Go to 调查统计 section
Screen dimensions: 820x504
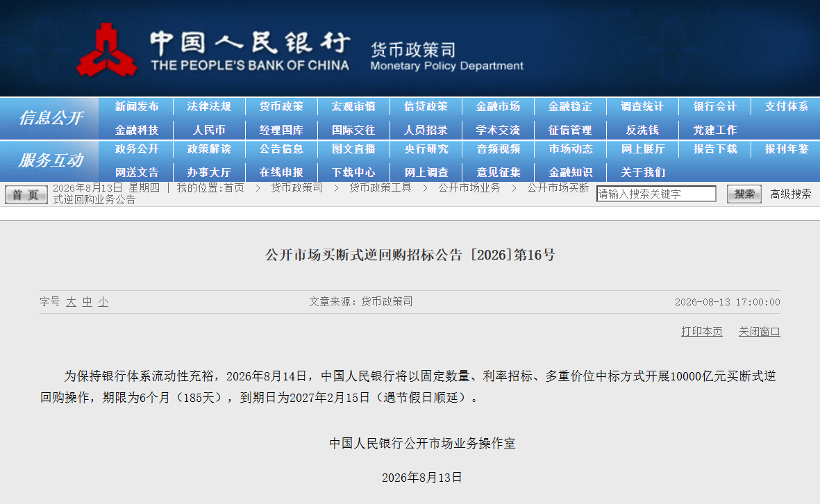[642, 107]
